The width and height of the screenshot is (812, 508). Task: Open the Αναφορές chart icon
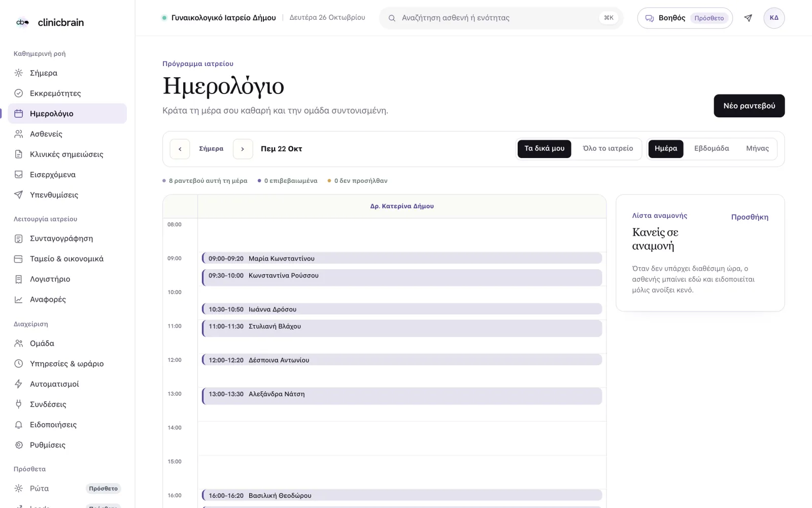(x=19, y=299)
